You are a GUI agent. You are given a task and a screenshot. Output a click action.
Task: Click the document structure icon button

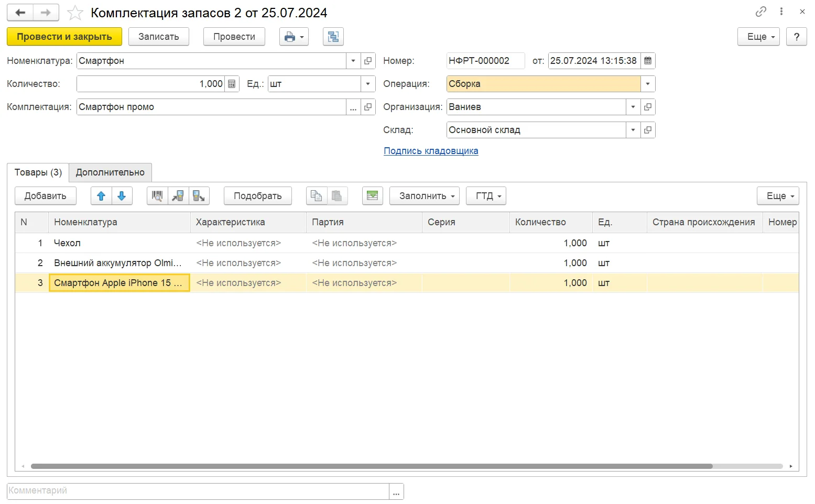pos(333,37)
